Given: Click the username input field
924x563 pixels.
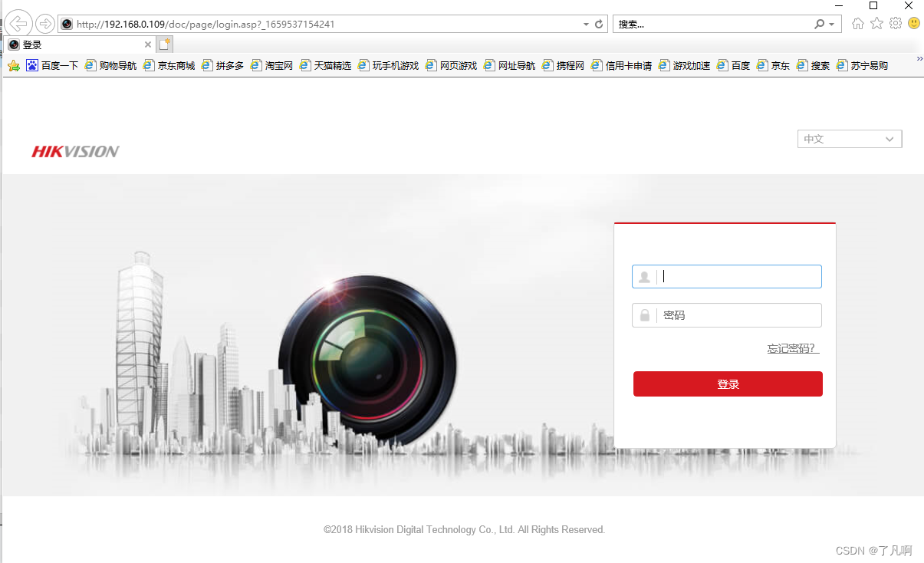Looking at the screenshot, I should click(726, 277).
